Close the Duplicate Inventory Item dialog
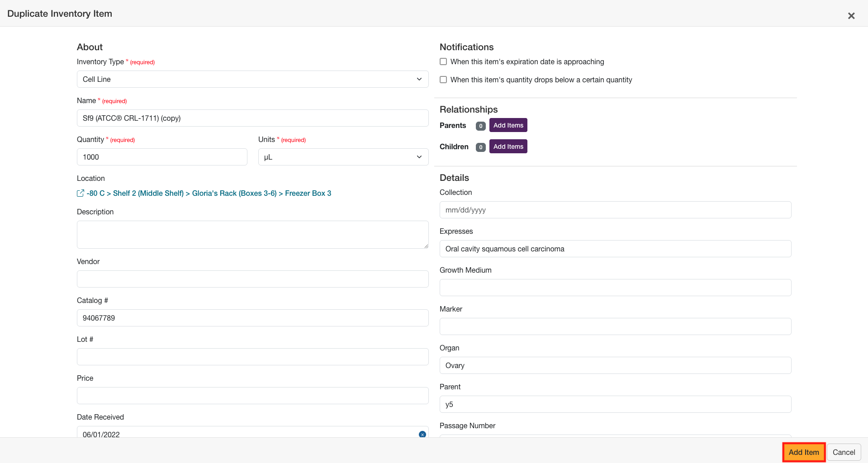The height and width of the screenshot is (463, 868). click(851, 16)
